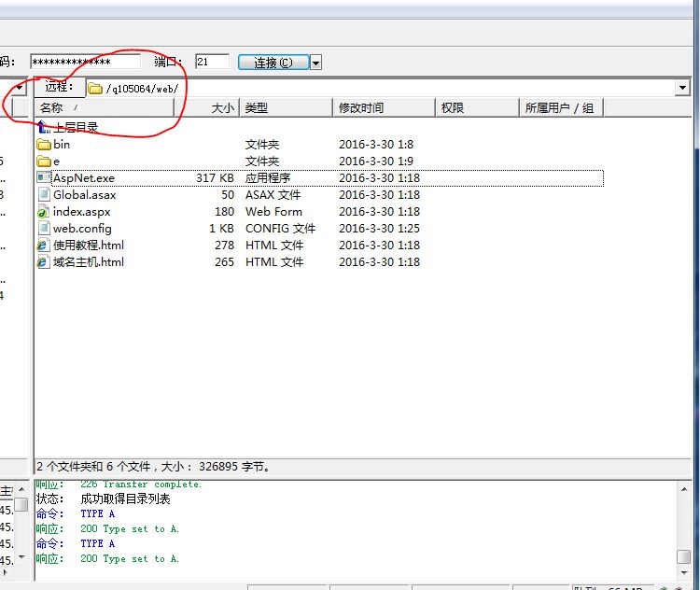
Task: Click the port number input field
Action: click(x=212, y=62)
